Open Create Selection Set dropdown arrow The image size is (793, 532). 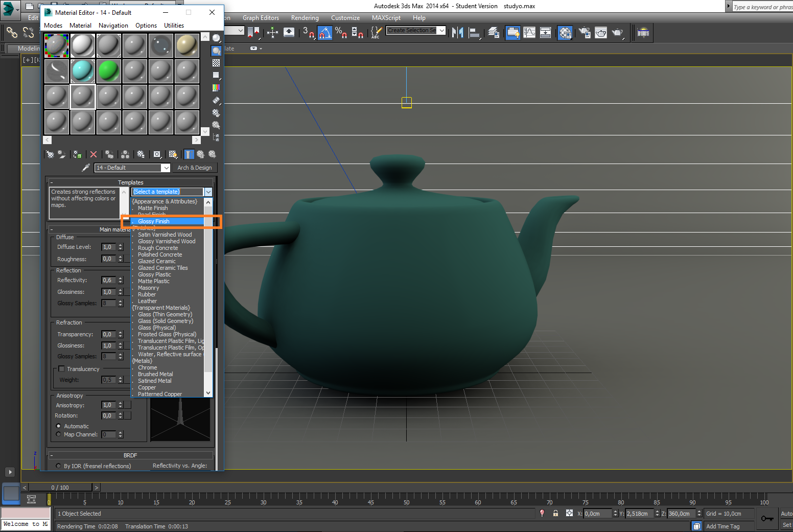442,31
